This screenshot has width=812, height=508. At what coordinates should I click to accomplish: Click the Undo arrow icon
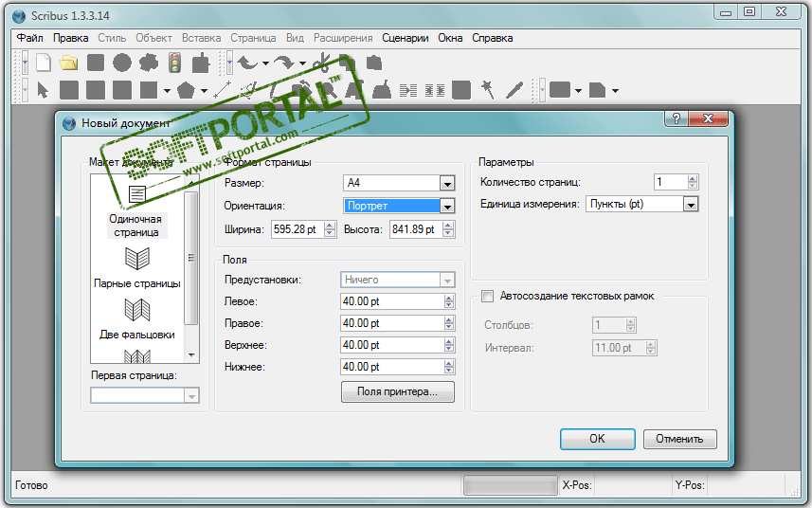point(247,63)
